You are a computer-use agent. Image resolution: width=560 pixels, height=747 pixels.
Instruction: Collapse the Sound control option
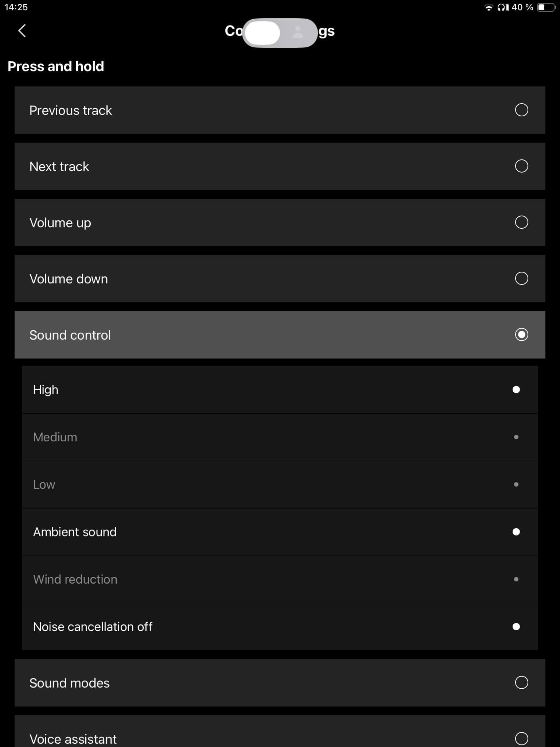(x=521, y=334)
